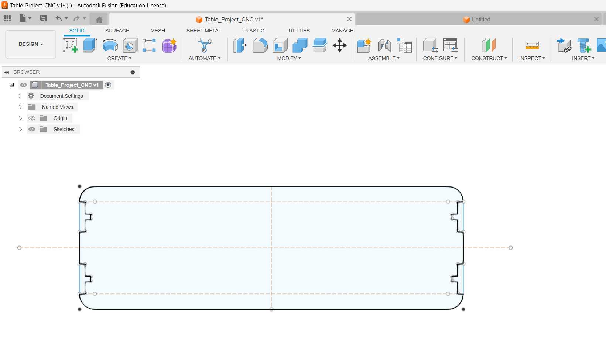Open the DESIGN workspace dropdown
Viewport: 606px width, 364px height.
[31, 44]
